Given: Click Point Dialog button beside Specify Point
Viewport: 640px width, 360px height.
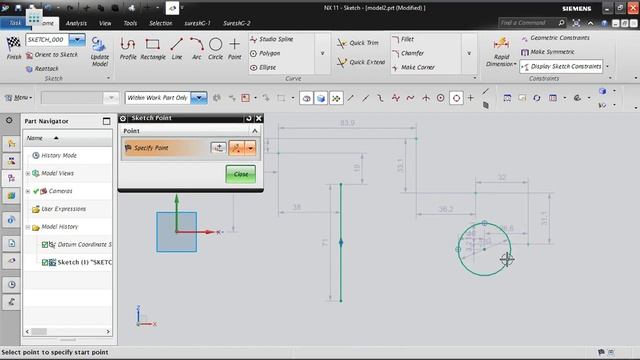Looking at the screenshot, I should [x=218, y=148].
